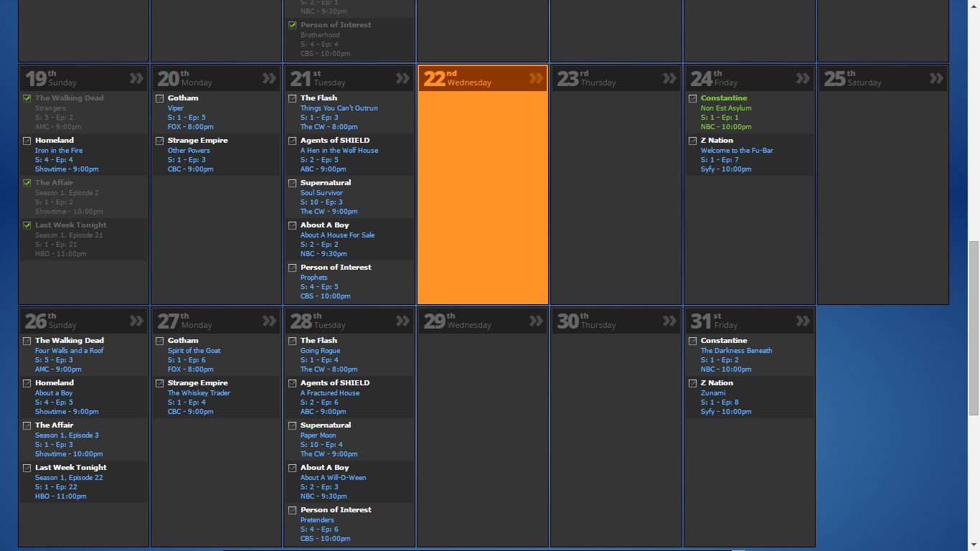Select Supernatural 'Paper Moon' episode title
Viewport: 980px width, 551px height.
click(318, 435)
